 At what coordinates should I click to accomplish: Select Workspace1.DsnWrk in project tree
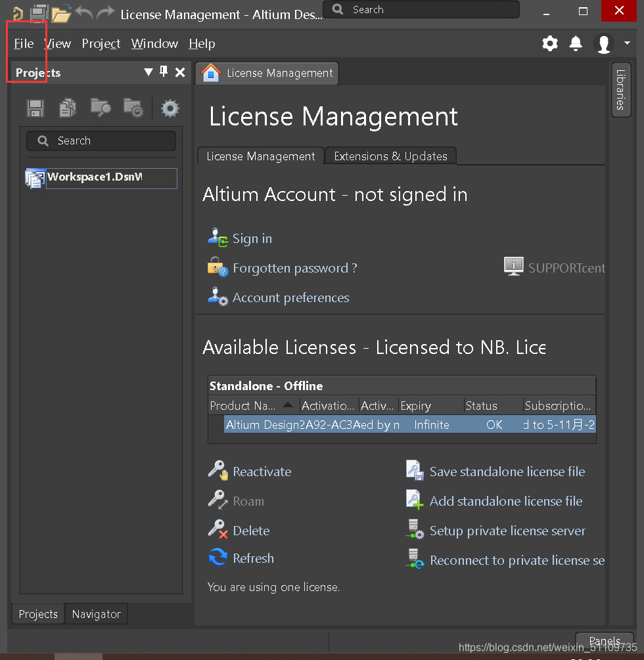(101, 177)
